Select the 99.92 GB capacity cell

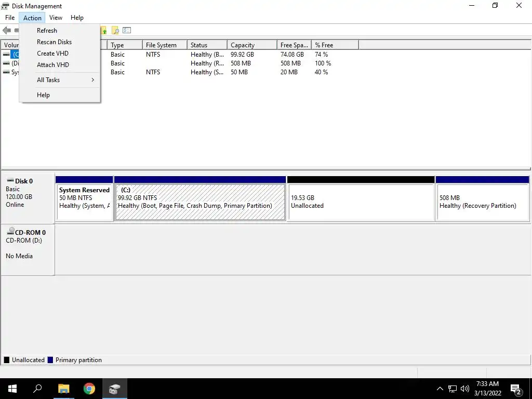coord(242,54)
